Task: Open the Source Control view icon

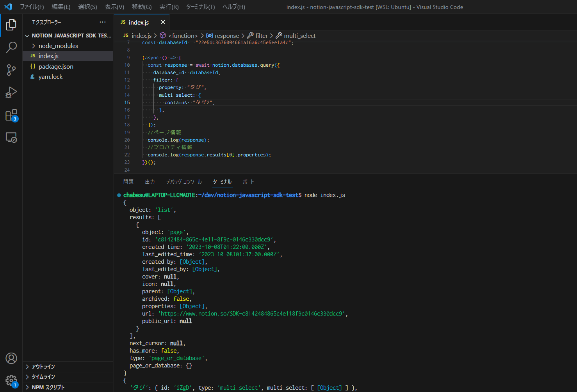Action: click(11, 70)
